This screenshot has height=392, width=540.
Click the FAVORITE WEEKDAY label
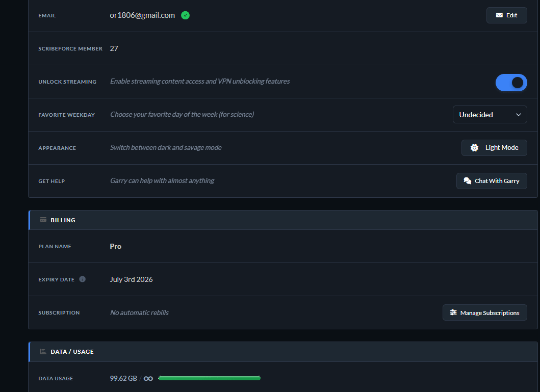pyautogui.click(x=66, y=115)
